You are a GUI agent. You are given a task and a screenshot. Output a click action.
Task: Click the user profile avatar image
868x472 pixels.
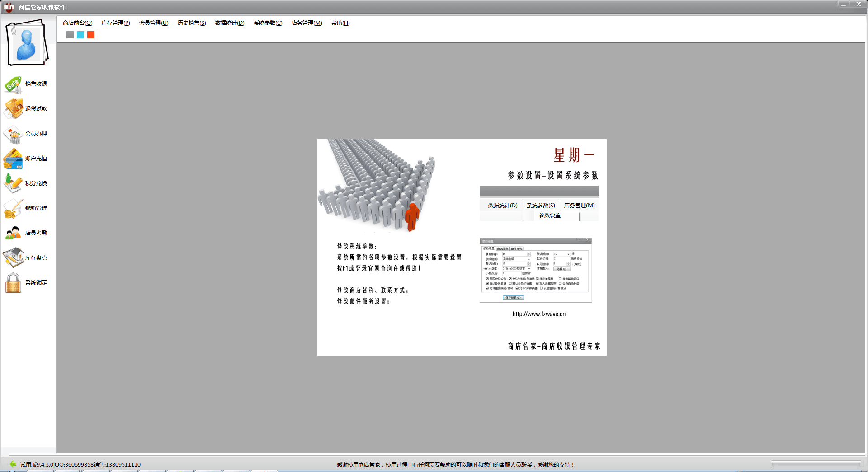[27, 43]
